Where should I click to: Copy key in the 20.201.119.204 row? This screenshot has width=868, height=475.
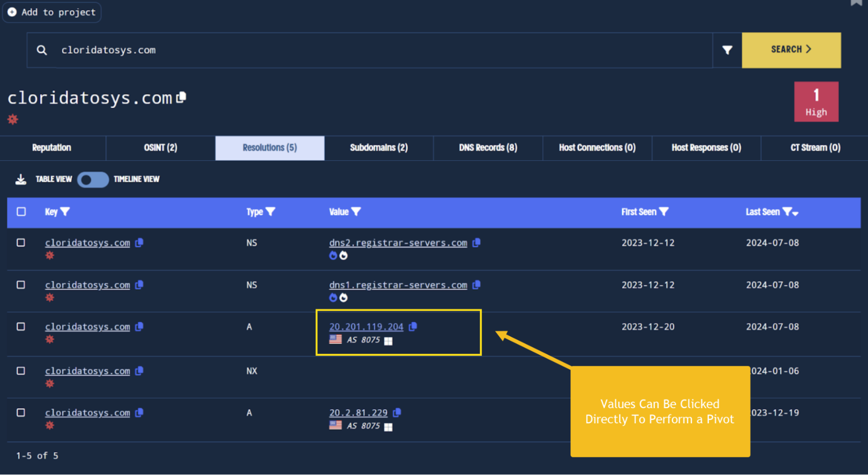(x=139, y=326)
